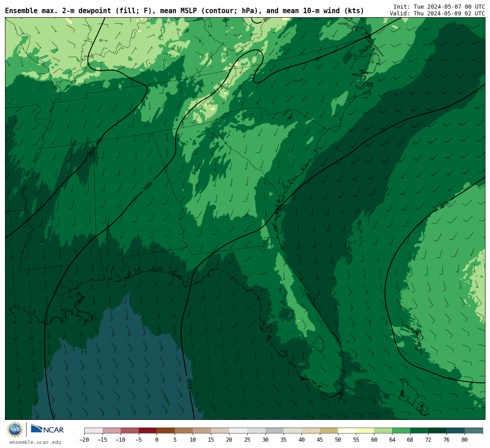Click the −5 colorbar tick label
This screenshot has height=448, width=490.
[138, 440]
